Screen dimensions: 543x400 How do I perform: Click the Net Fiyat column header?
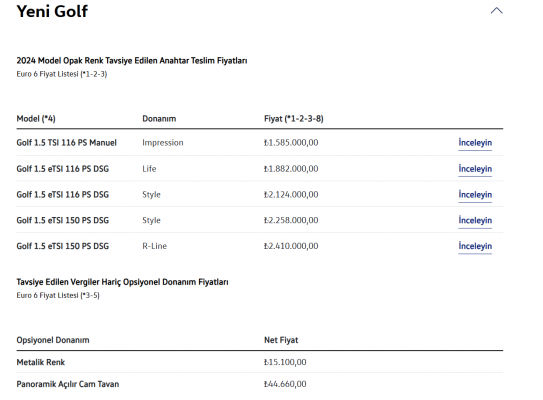(281, 340)
